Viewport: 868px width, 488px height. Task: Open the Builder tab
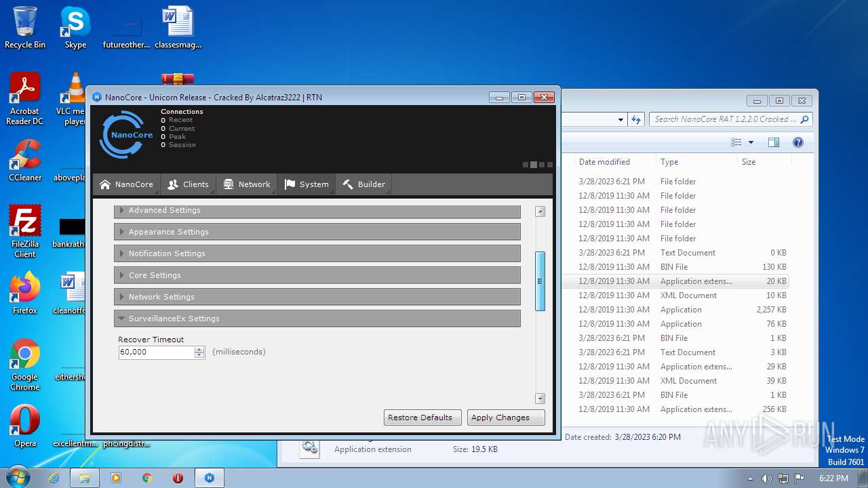pyautogui.click(x=363, y=184)
